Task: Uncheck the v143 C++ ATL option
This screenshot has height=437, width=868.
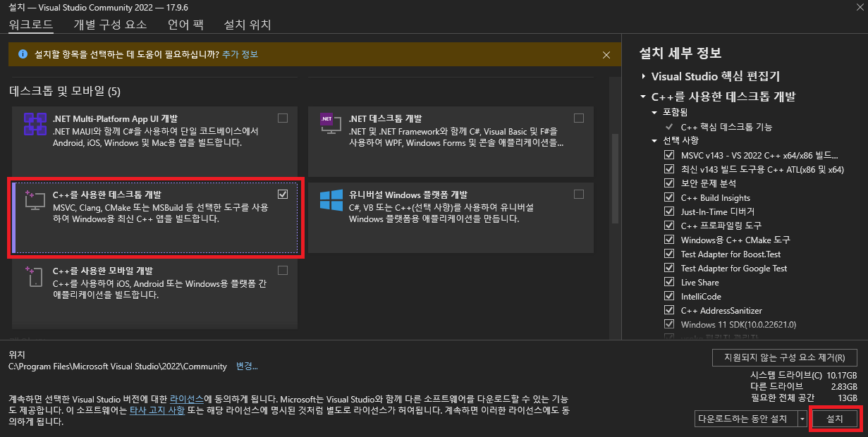Action: (x=669, y=169)
